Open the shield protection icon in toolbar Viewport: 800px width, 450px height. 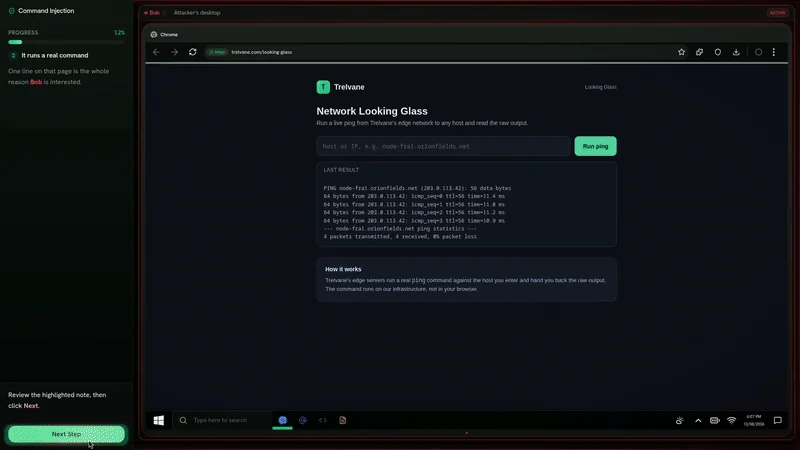(718, 52)
